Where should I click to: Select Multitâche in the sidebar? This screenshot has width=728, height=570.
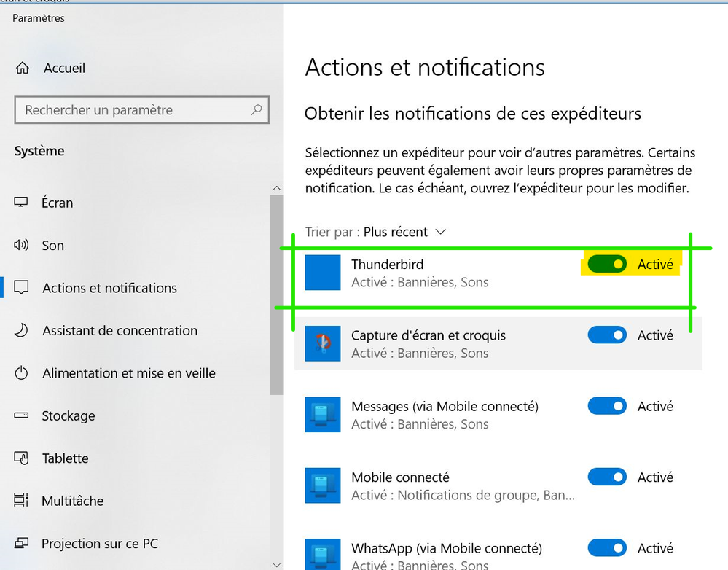(72, 501)
